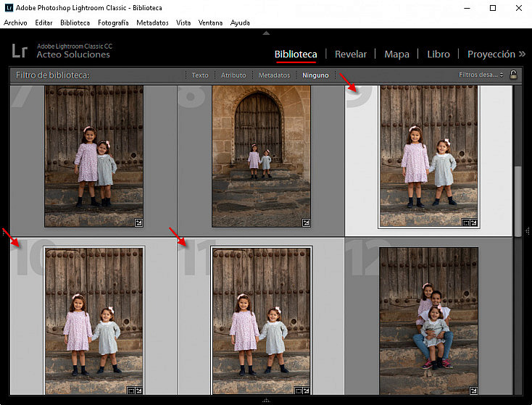532x405 pixels.
Task: Open the Biblioteca menu in menu bar
Action: 75,22
